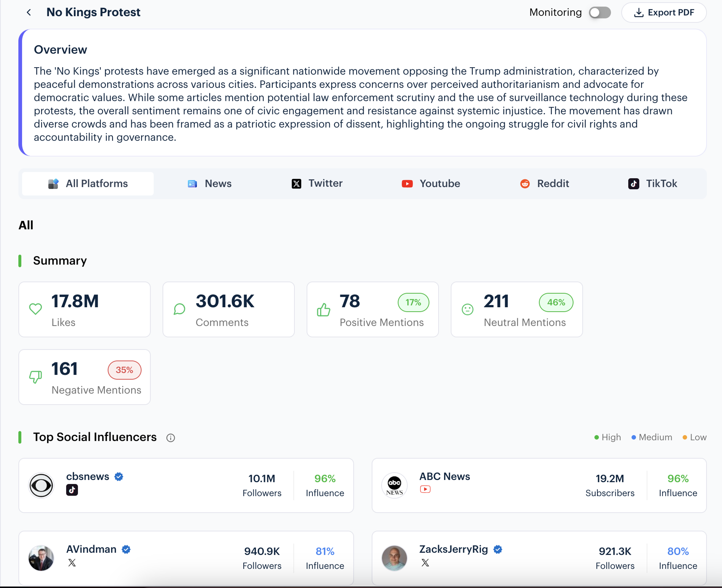Switch to the Reddit tab
722x588 pixels.
click(x=544, y=183)
